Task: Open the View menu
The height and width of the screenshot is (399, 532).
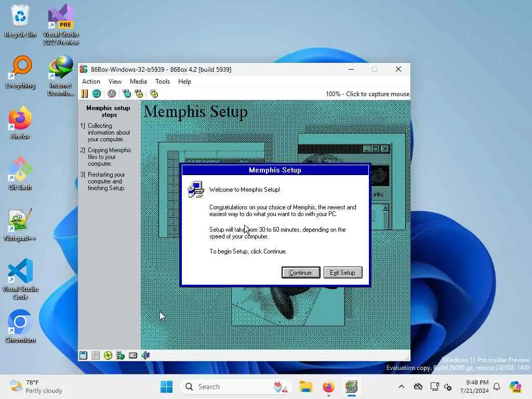Action: click(x=115, y=82)
